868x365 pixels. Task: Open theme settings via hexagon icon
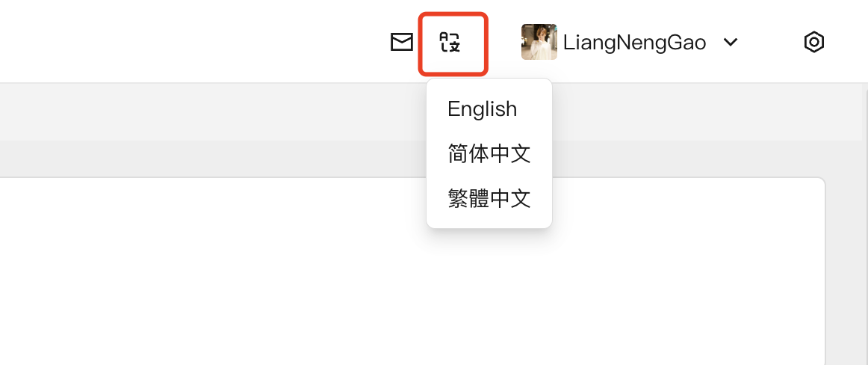[x=813, y=43]
